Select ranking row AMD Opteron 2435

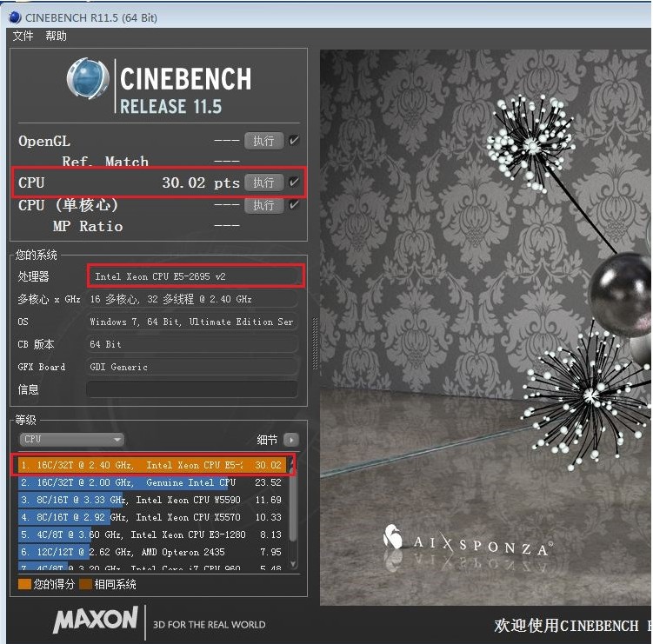152,552
